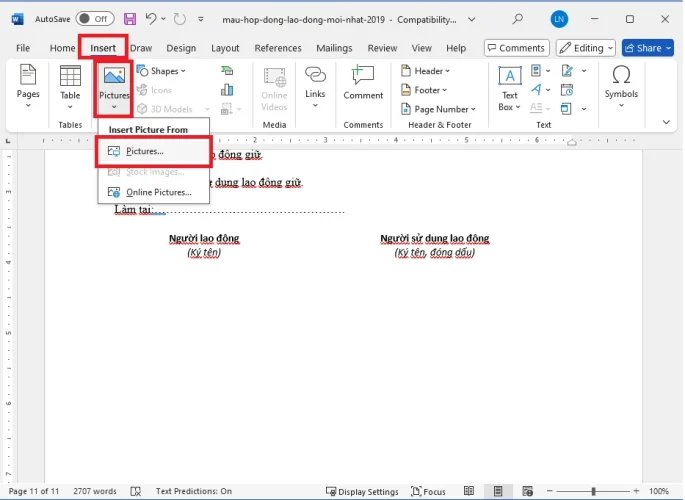Insert a Text Box from ribbon

click(510, 88)
